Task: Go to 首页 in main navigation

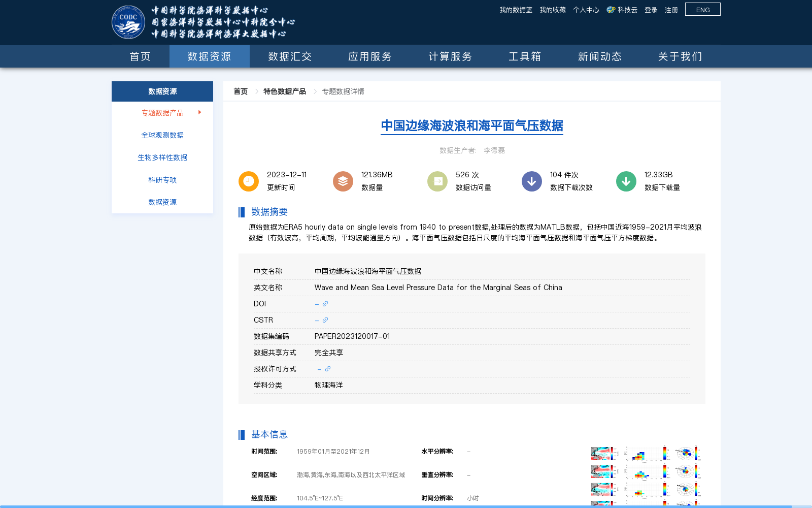Action: [x=141, y=56]
